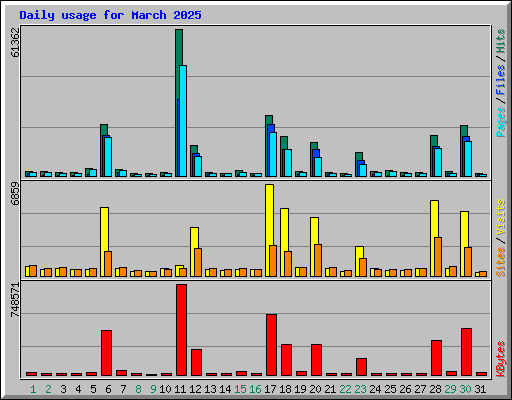Click the 748571 axis maximum value
Screen dimensions: 512x400
(15, 300)
